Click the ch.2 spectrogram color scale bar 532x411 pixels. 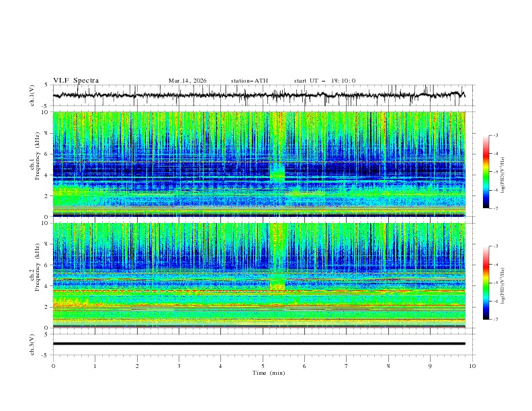pos(486,283)
